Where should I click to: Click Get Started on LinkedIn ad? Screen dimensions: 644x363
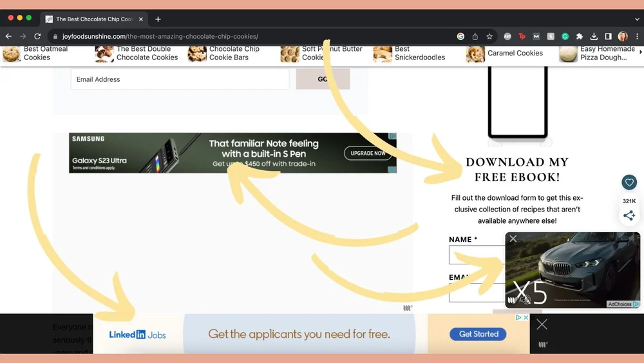pos(478,334)
